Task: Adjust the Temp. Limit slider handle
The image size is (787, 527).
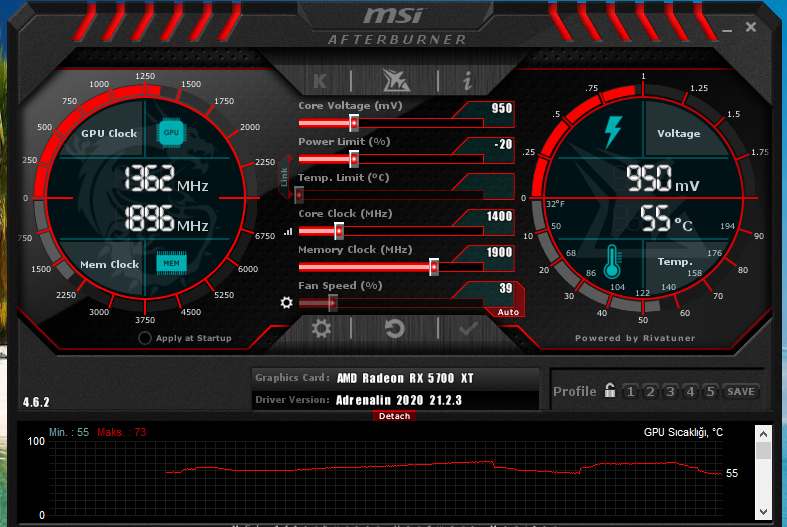Action: [299, 195]
